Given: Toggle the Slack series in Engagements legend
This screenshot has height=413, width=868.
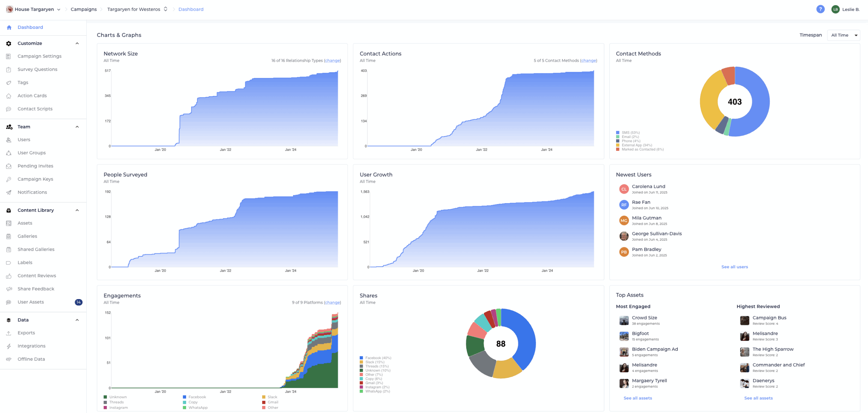Looking at the screenshot, I should [x=272, y=397].
